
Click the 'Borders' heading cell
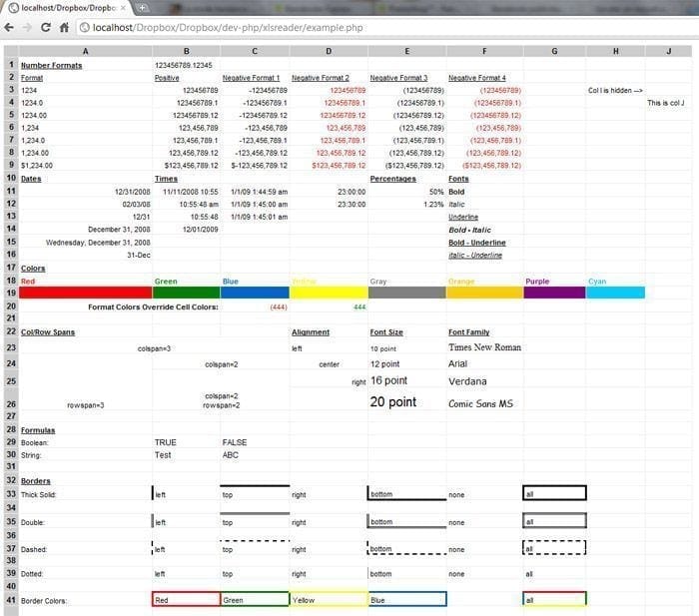click(36, 481)
